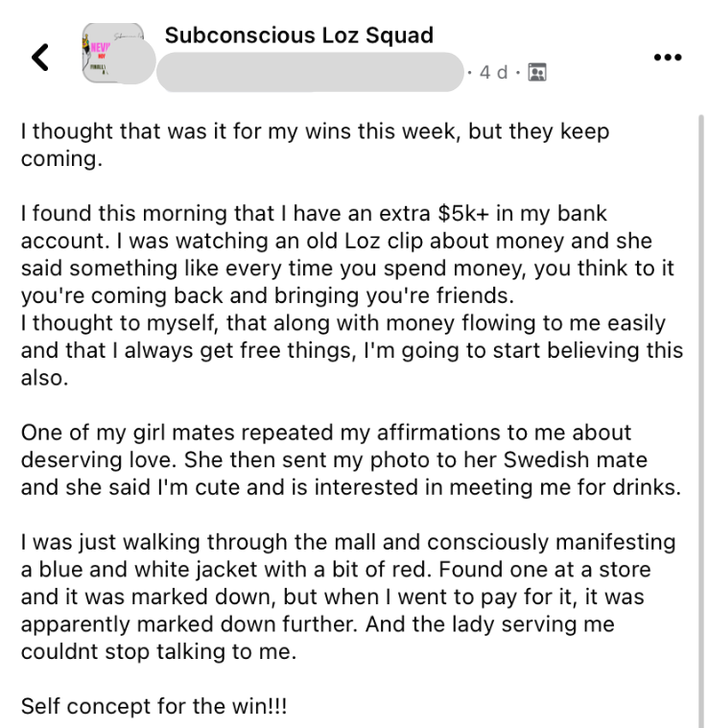Click the 'wins this week' opening paragraph
This screenshot has height=728, width=709.
(x=315, y=145)
